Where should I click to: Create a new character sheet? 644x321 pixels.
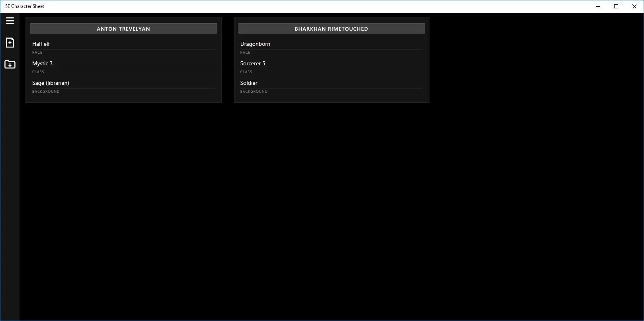pos(10,43)
